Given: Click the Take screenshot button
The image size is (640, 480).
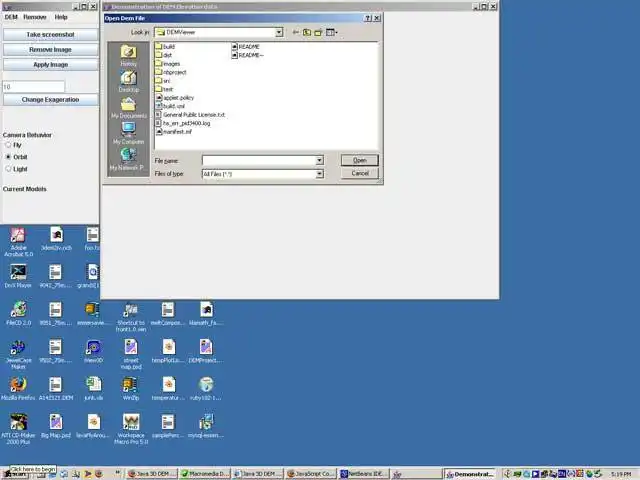Looking at the screenshot, I should pos(50,35).
